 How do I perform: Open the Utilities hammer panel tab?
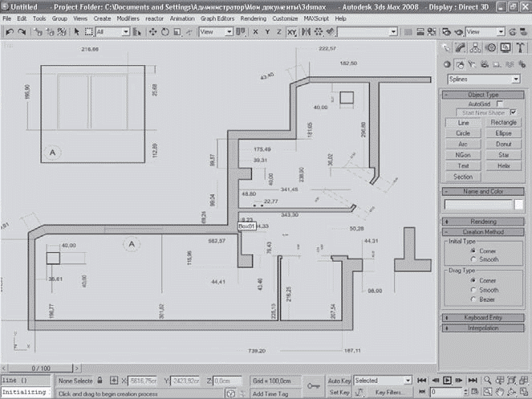point(519,47)
